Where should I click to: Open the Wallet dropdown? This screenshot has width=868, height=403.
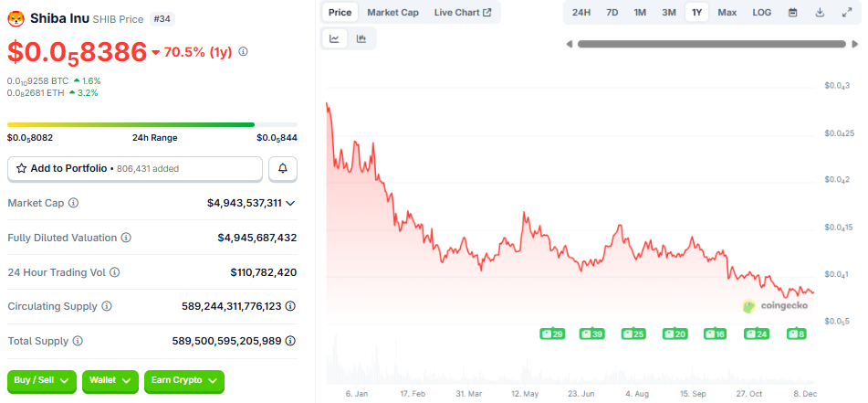[x=110, y=381]
